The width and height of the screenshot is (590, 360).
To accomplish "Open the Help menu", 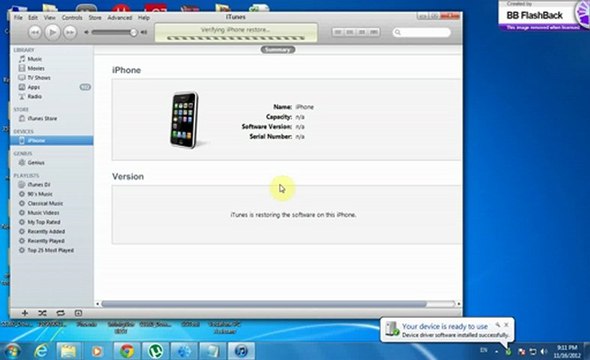I will tap(144, 18).
